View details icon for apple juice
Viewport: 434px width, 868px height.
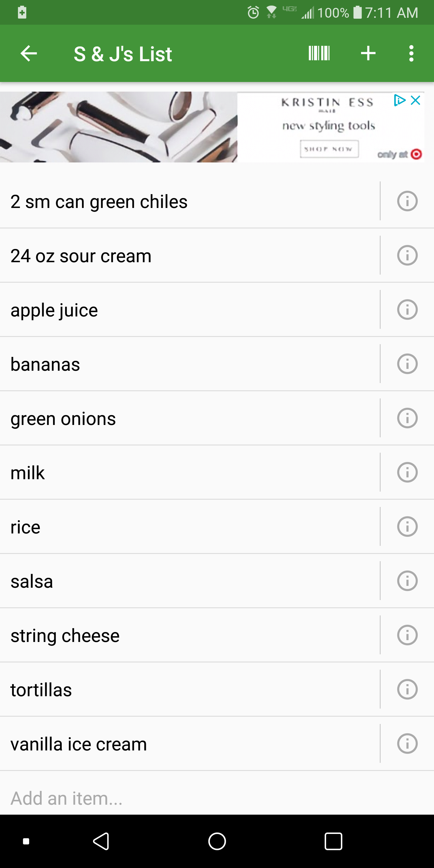pos(407,310)
